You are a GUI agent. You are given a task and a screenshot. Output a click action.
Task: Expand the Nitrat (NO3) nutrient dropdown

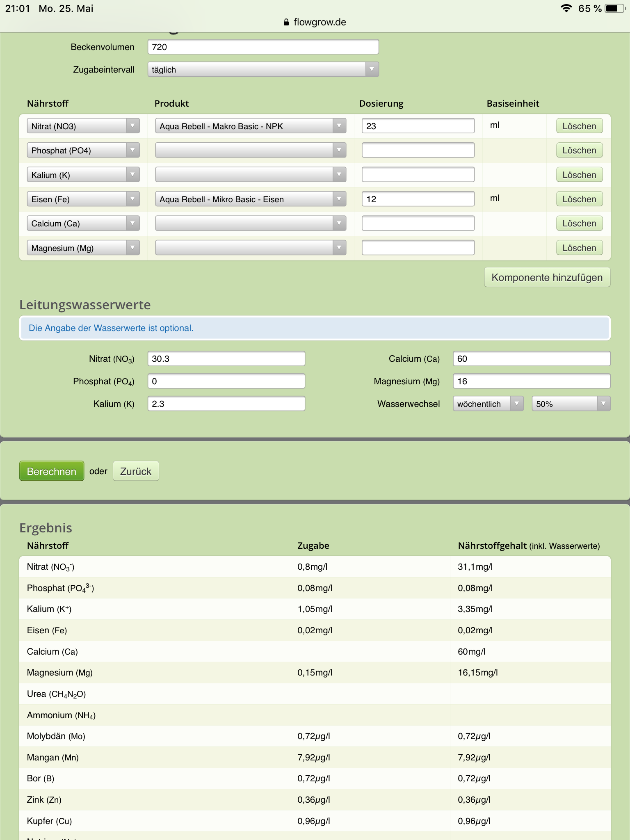click(83, 126)
